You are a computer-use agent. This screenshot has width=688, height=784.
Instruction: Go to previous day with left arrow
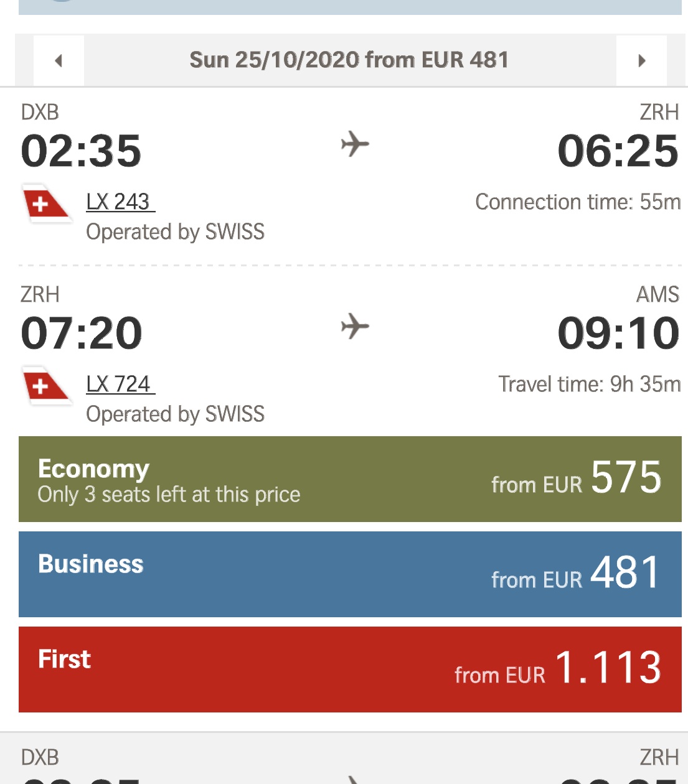pyautogui.click(x=59, y=60)
